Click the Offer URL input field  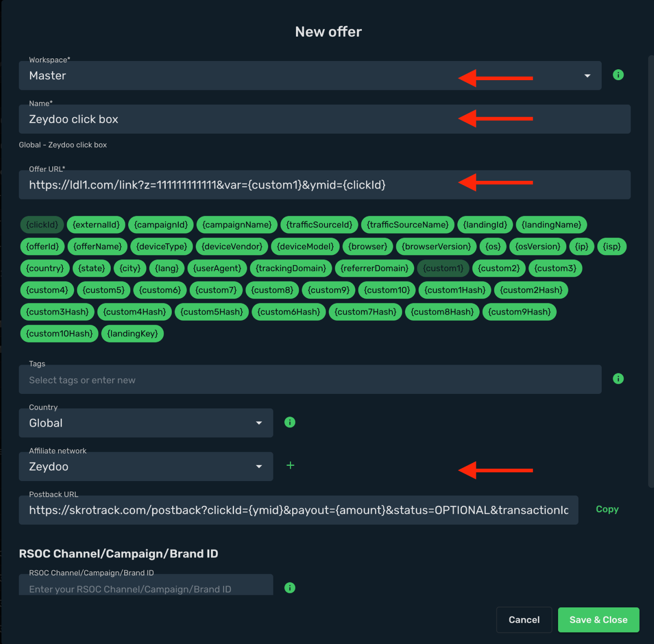[325, 185]
